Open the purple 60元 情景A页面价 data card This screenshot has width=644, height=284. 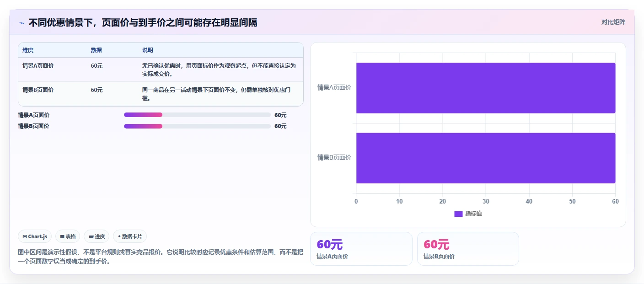[x=361, y=249]
